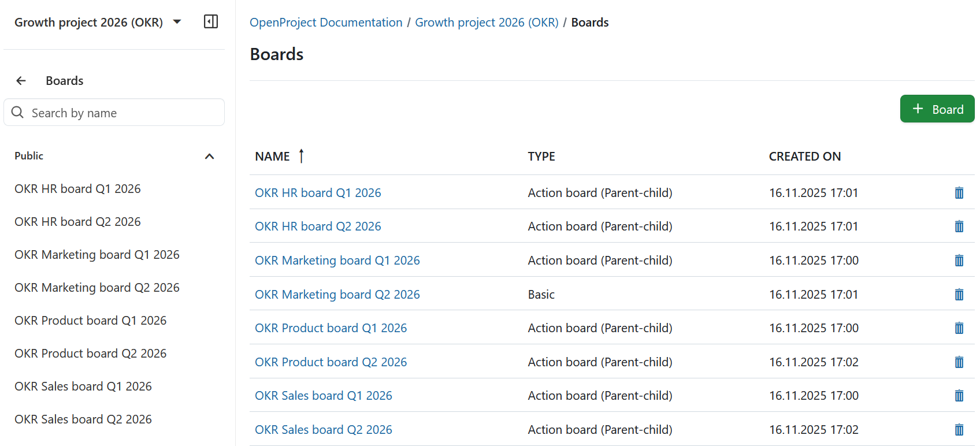The height and width of the screenshot is (446, 980).
Task: Delete the OKR Product board Q1 2026
Action: (x=959, y=328)
